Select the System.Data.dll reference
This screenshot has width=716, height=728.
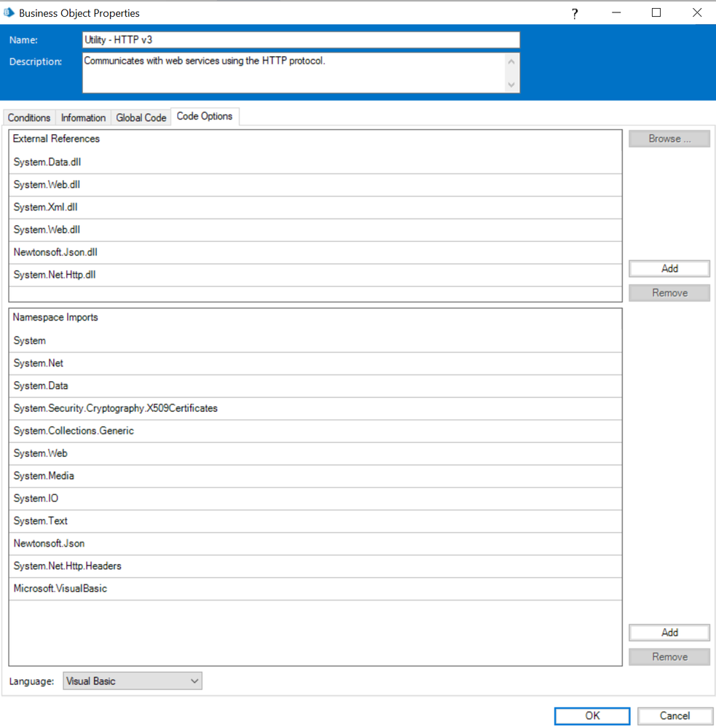point(315,163)
